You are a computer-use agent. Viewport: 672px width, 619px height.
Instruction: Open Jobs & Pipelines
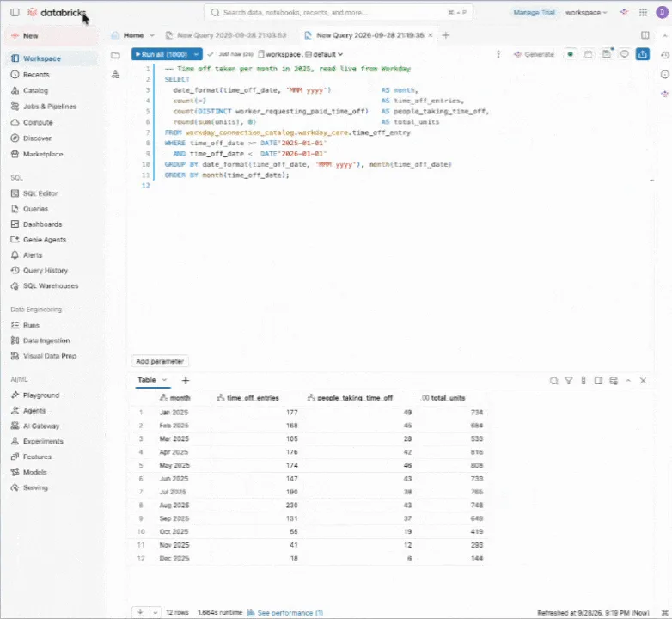point(52,107)
